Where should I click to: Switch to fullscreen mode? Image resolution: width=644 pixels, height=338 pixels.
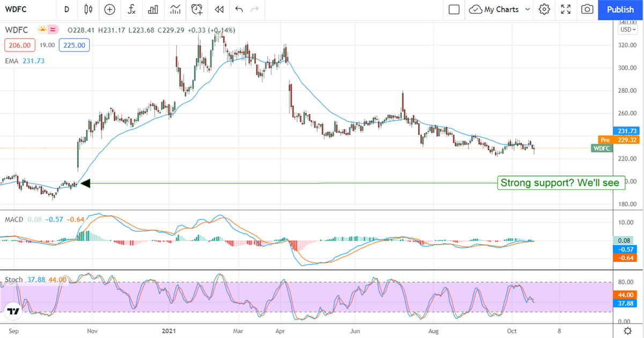566,9
